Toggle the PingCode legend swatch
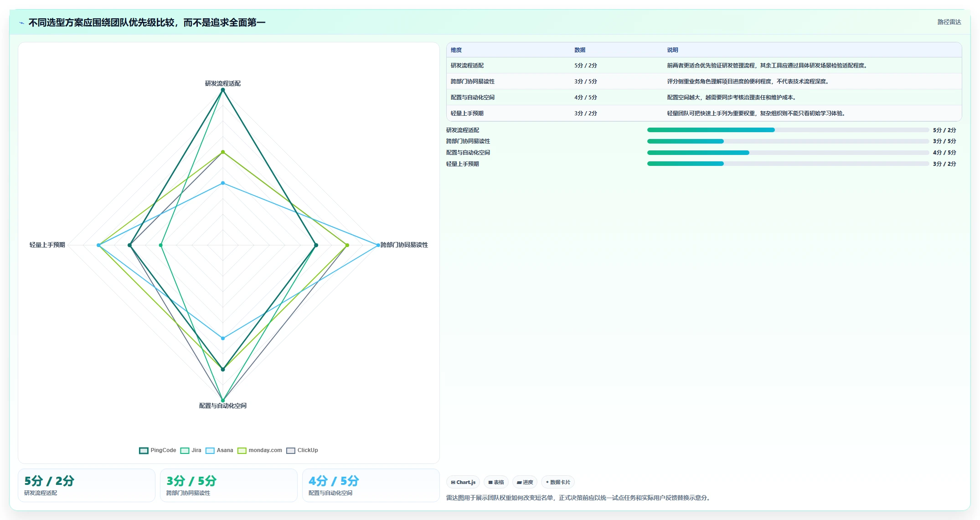The width and height of the screenshot is (980, 520). click(x=144, y=451)
